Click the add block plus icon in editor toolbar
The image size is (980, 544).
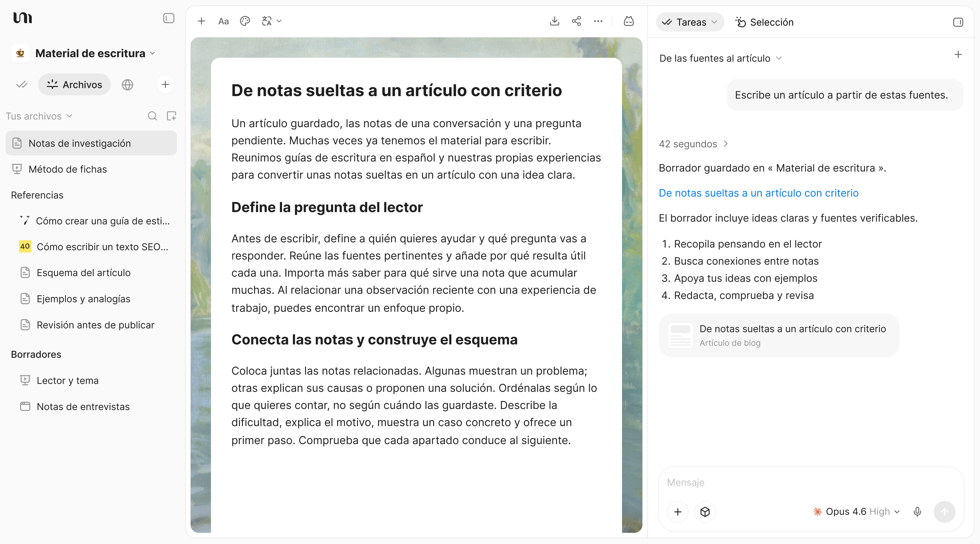coord(201,21)
